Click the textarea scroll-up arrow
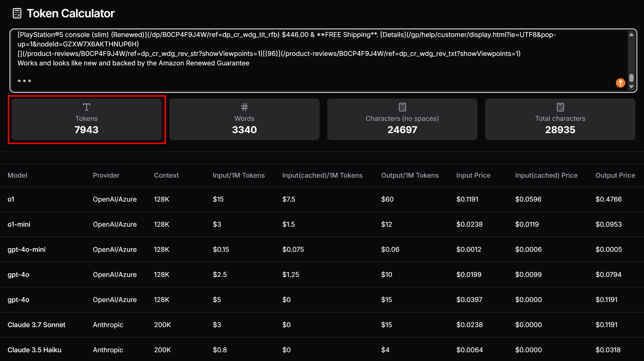Viewport: 644px width, 361px height. 631,35
